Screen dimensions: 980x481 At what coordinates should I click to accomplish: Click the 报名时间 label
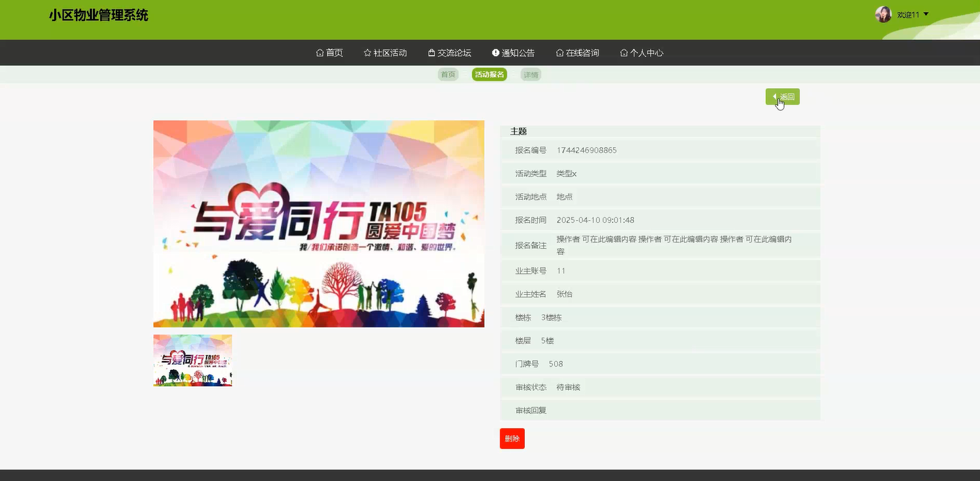[531, 220]
